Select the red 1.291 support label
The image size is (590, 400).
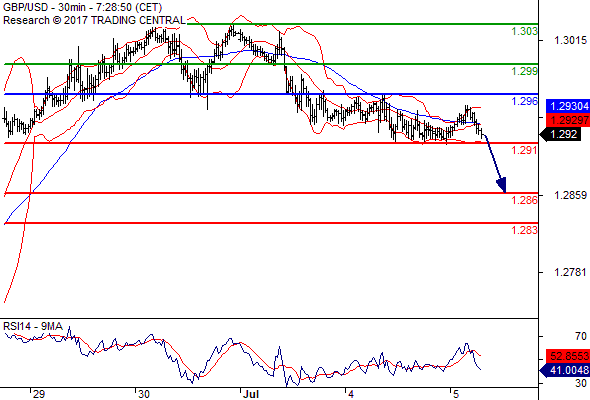tap(525, 150)
